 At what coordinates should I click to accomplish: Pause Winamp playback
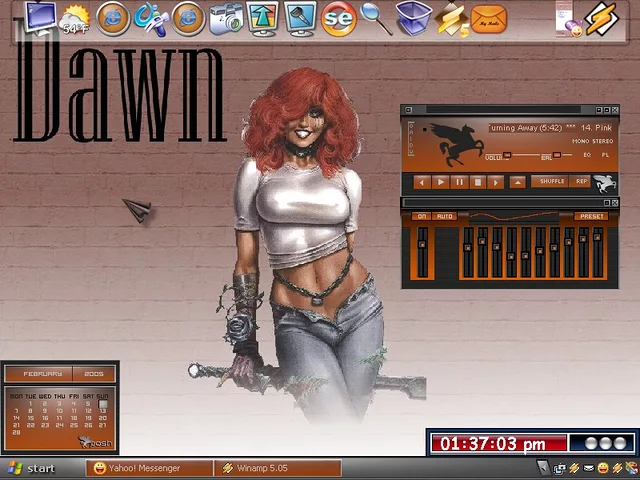pos(459,182)
